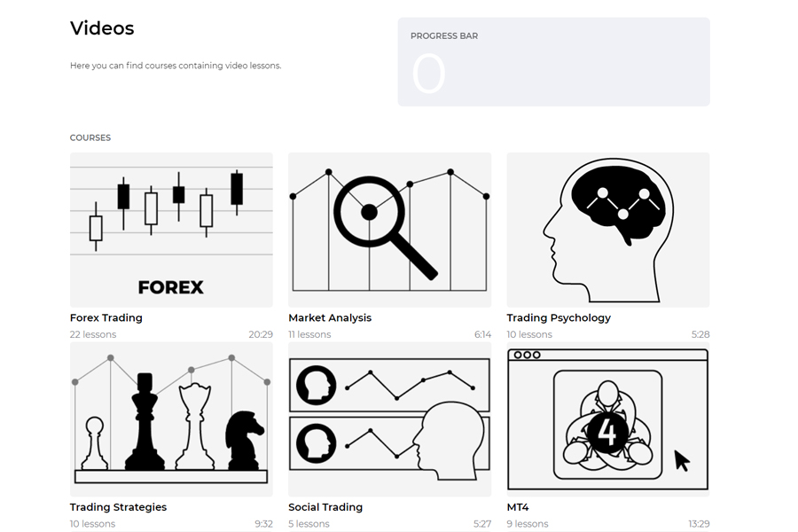Screen dimensions: 798x532
Task: Click the 13:29 duration of MT4 course
Action: coord(698,524)
